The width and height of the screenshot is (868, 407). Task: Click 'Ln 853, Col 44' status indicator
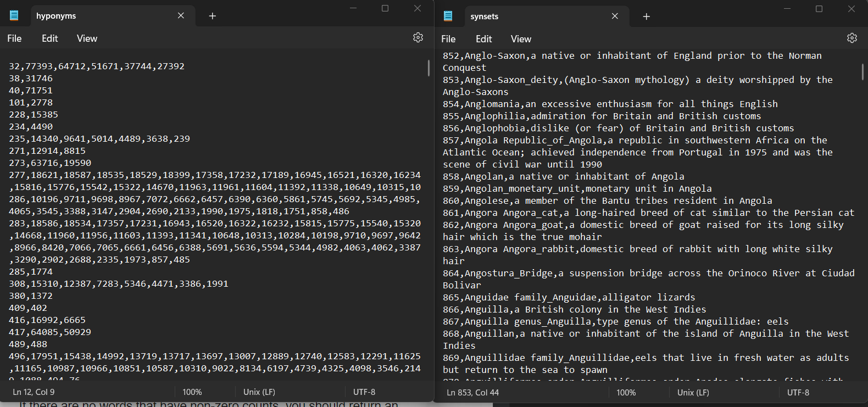click(472, 393)
